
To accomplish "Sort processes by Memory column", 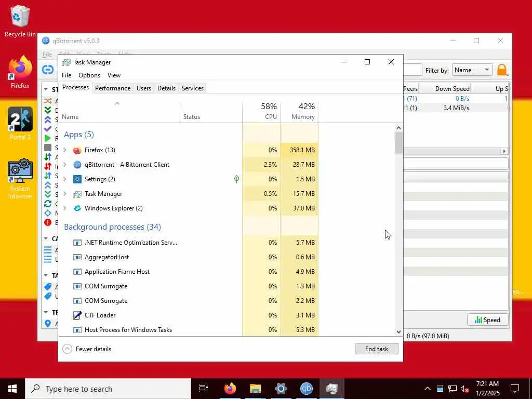I will tap(299, 112).
